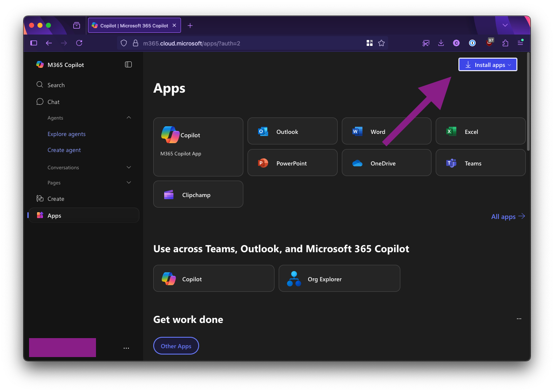Open the OneDrive app tile

[x=386, y=163]
